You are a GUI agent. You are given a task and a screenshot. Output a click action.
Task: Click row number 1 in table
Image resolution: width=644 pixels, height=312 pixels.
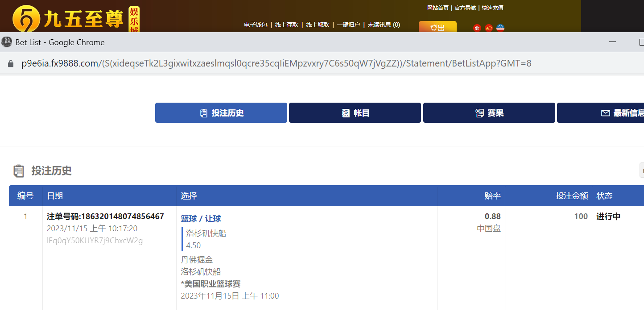(x=25, y=216)
